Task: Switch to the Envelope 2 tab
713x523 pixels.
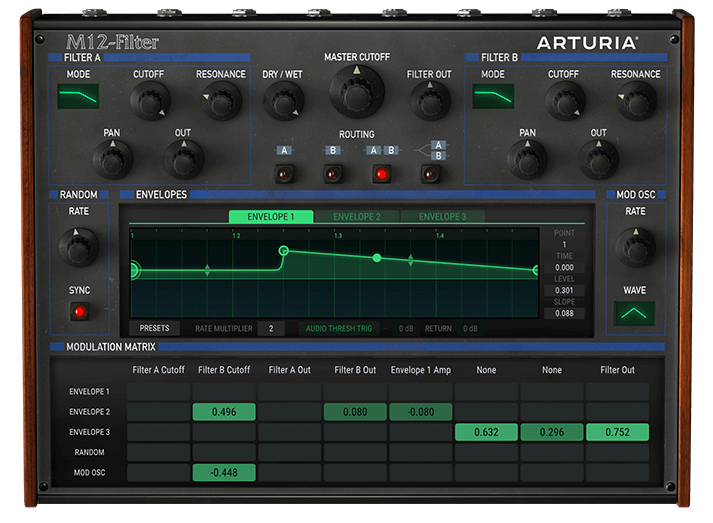Action: (x=356, y=216)
